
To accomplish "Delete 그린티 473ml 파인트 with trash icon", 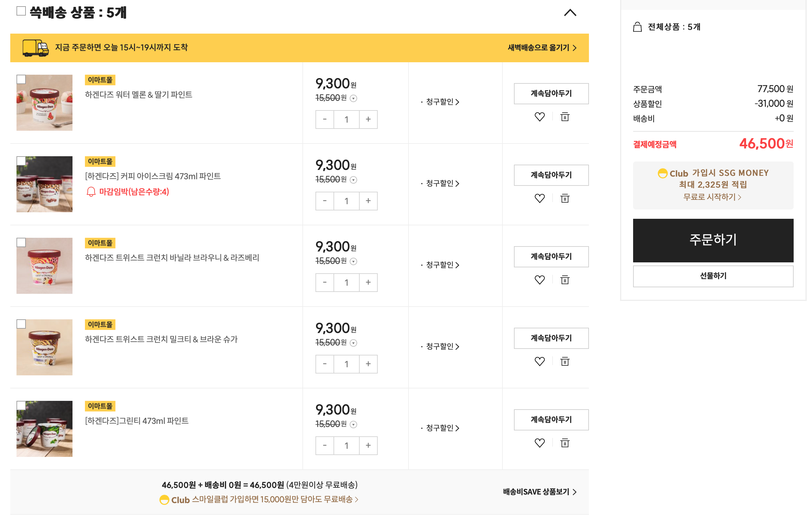I will coord(564,443).
